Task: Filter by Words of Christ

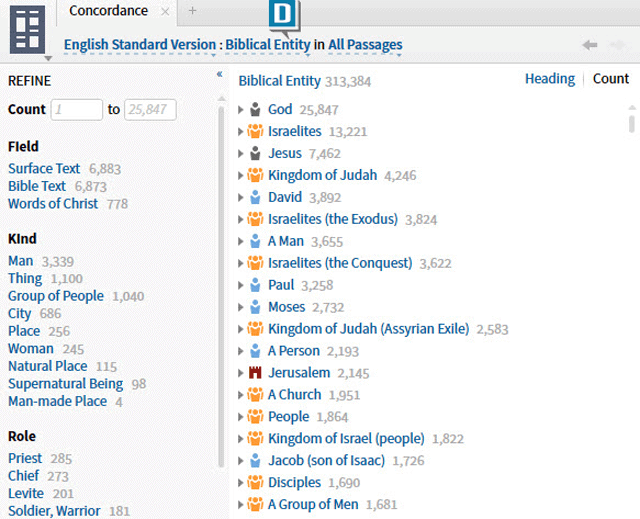Action: (x=53, y=204)
